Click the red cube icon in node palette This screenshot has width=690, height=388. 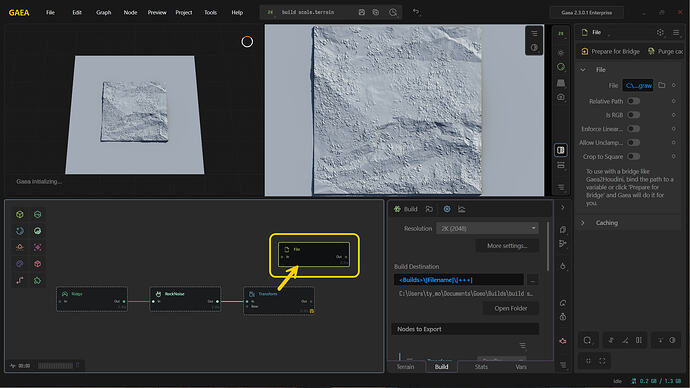37,264
